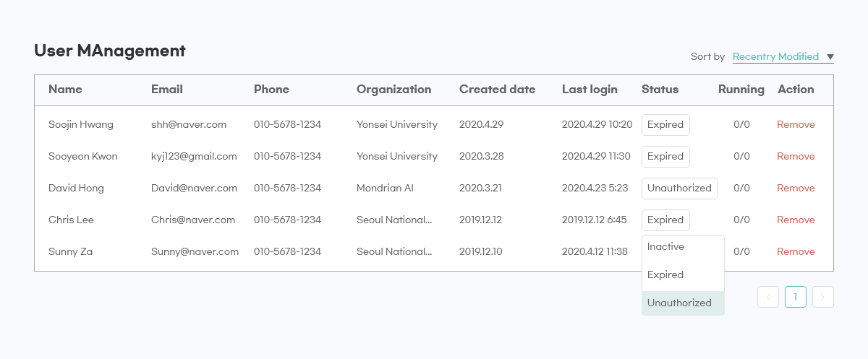
Task: Select Inactive from the status menu
Action: (683, 247)
